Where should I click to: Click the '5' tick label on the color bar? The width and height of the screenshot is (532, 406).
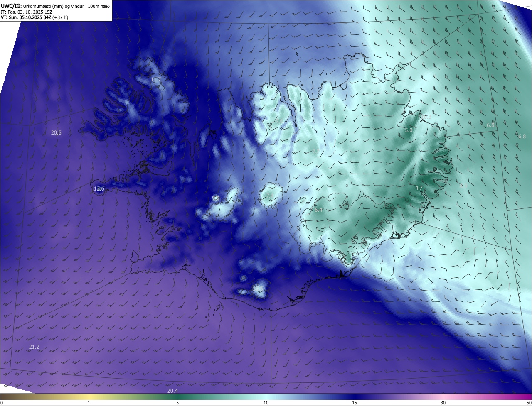click(x=177, y=403)
